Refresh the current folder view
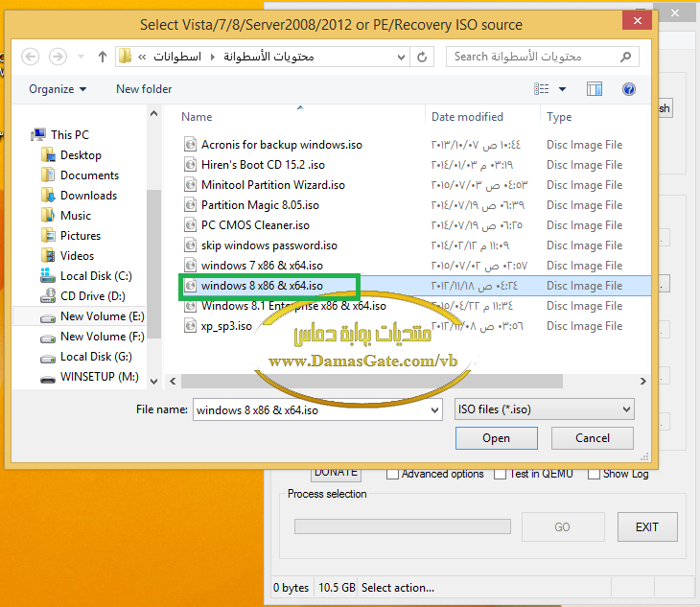700x607 pixels. [x=422, y=57]
